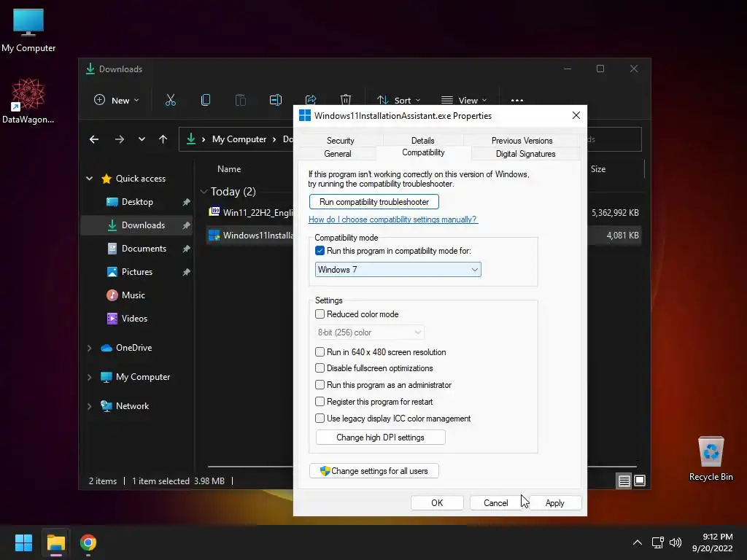This screenshot has height=560, width=747.
Task: Click the volume speaker icon in the tray
Action: point(676,542)
